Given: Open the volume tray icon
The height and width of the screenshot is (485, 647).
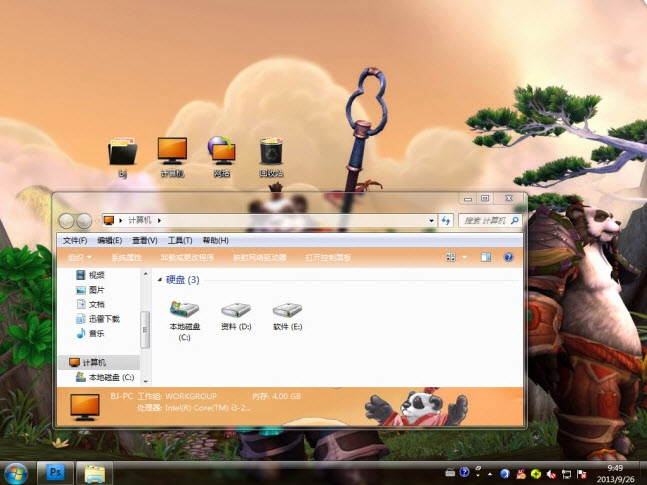Looking at the screenshot, I should pyautogui.click(x=551, y=474).
